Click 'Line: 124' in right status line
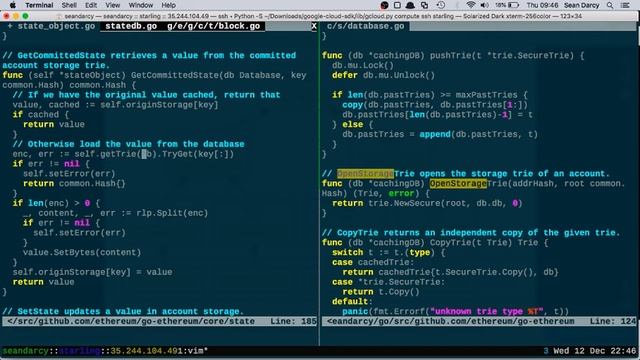The width and height of the screenshot is (640, 360). click(613, 321)
